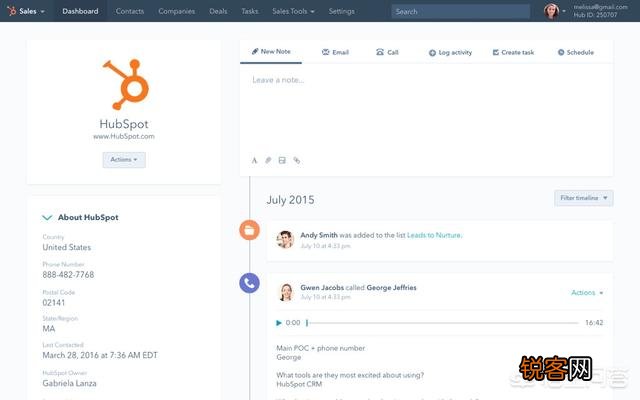Screen dimensions: 640x400
Task: Click the HubSpot sprocket icon in top bar
Action: click(11, 11)
